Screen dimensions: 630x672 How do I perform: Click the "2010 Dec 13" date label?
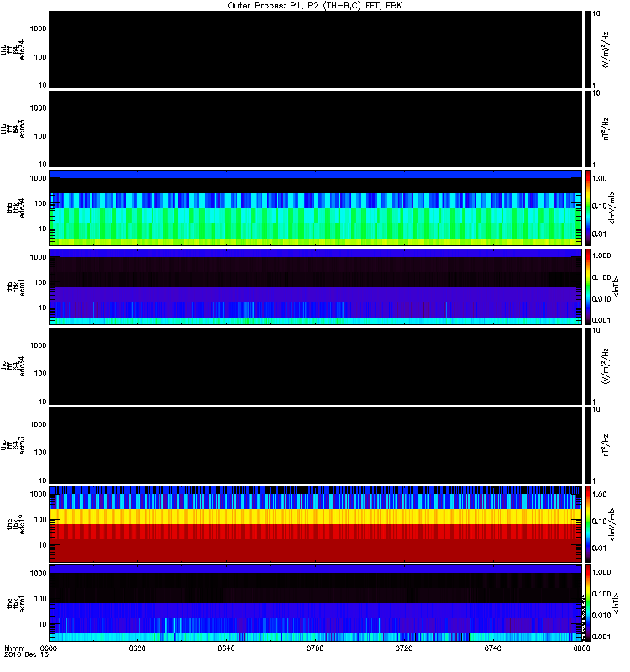point(26,654)
